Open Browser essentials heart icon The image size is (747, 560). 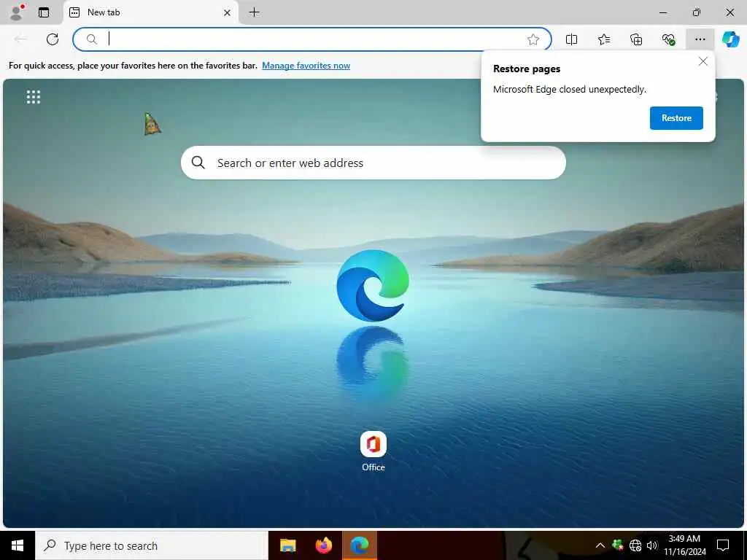click(x=668, y=39)
